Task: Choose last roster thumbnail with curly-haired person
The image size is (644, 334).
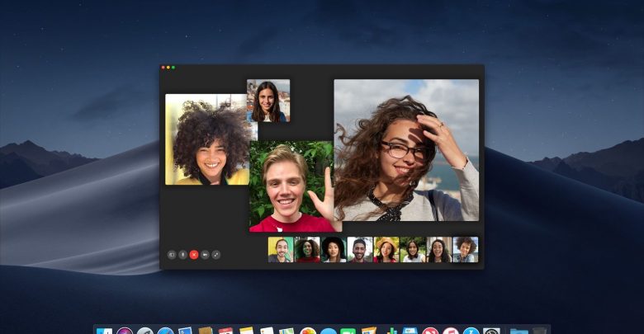Action: pyautogui.click(x=466, y=250)
